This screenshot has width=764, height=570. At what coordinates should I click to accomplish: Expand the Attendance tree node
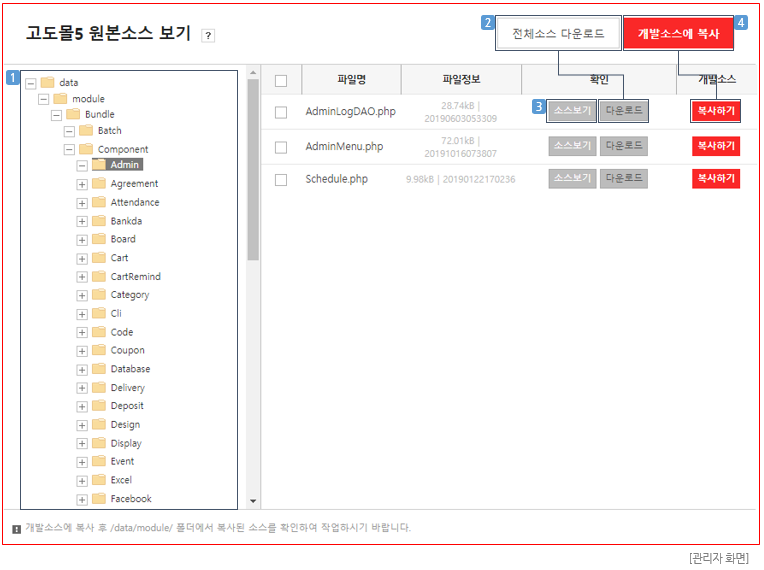click(82, 203)
